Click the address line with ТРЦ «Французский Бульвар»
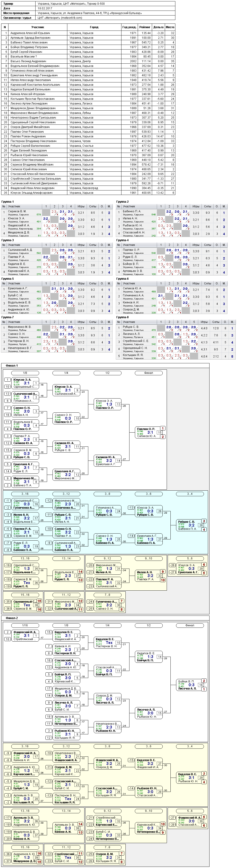 (x=90, y=13)
